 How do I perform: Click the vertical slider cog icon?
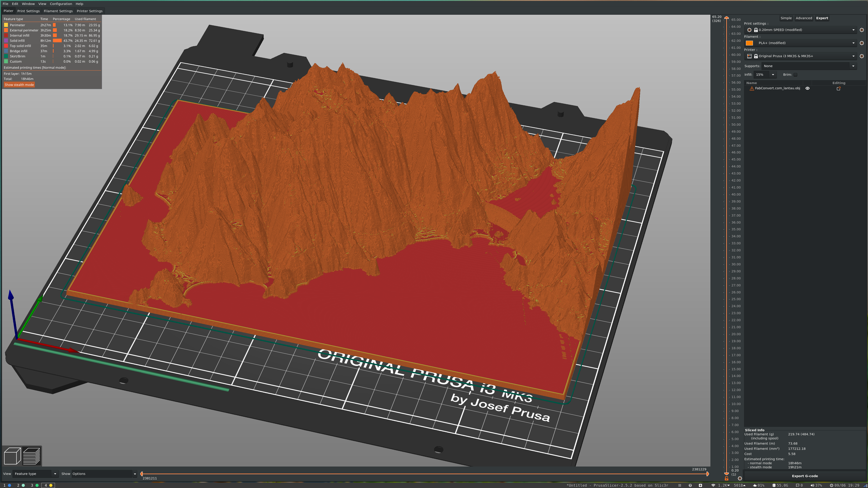pyautogui.click(x=740, y=478)
